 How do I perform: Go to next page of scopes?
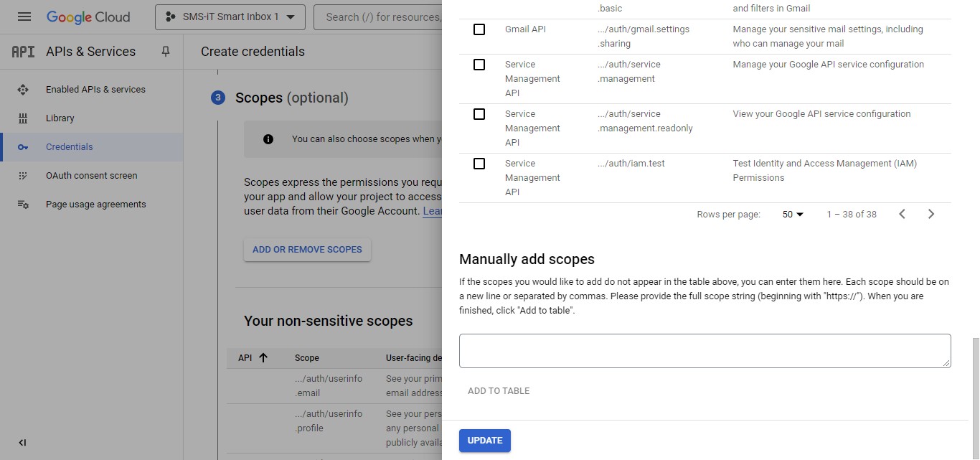(x=931, y=214)
